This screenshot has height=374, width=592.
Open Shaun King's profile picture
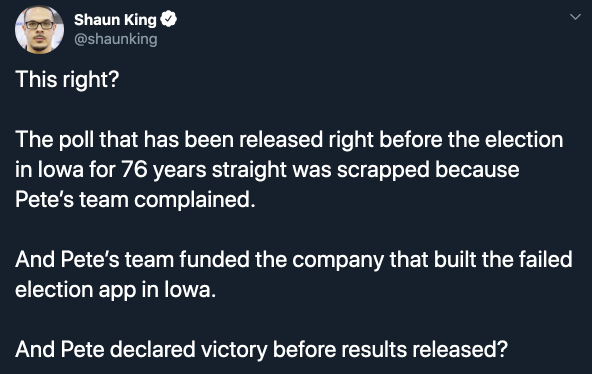[39, 30]
